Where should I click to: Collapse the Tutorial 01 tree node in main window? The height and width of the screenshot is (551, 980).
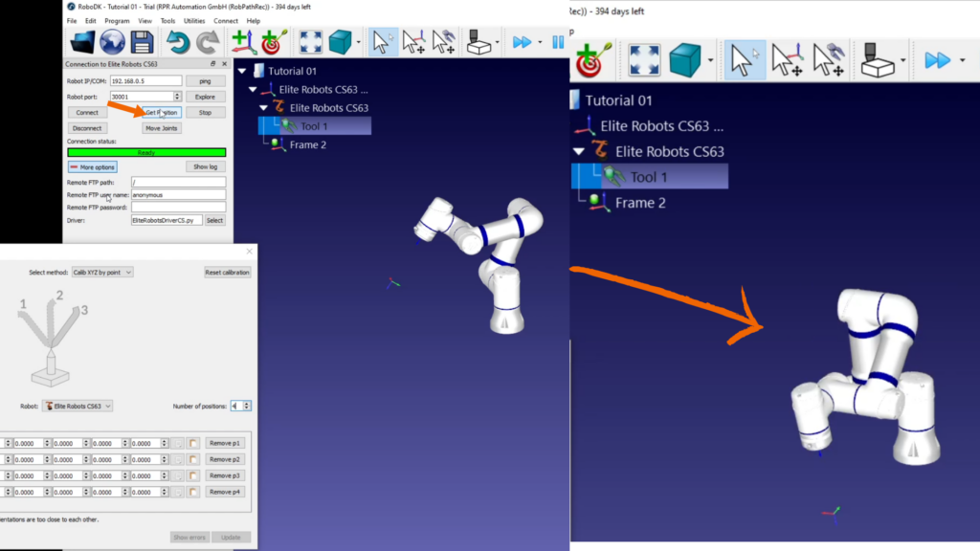pyautogui.click(x=242, y=71)
